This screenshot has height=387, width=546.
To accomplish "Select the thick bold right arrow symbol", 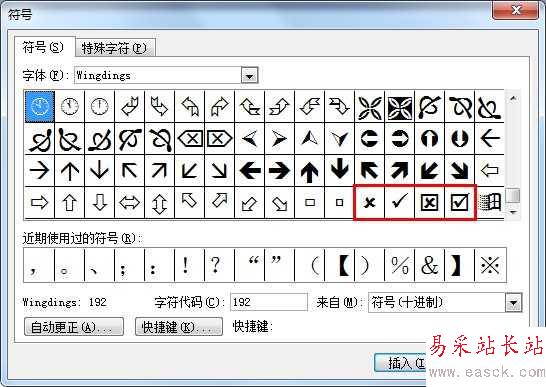I will pos(279,170).
